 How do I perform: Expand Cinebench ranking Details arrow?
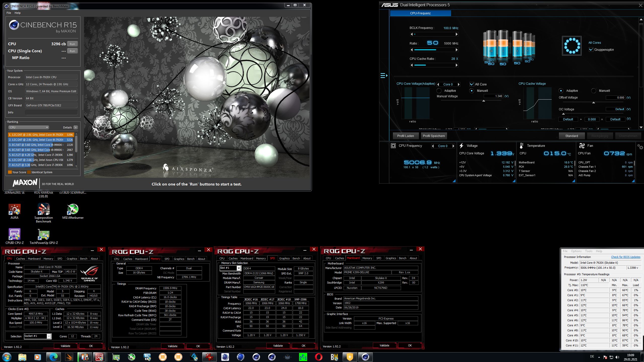click(76, 127)
